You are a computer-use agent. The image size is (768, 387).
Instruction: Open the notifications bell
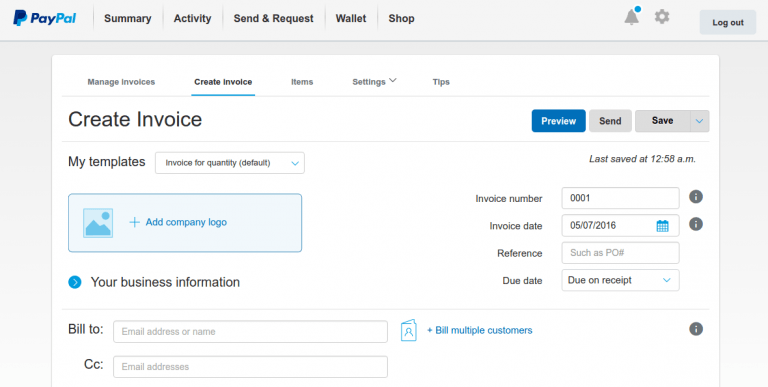pos(632,17)
